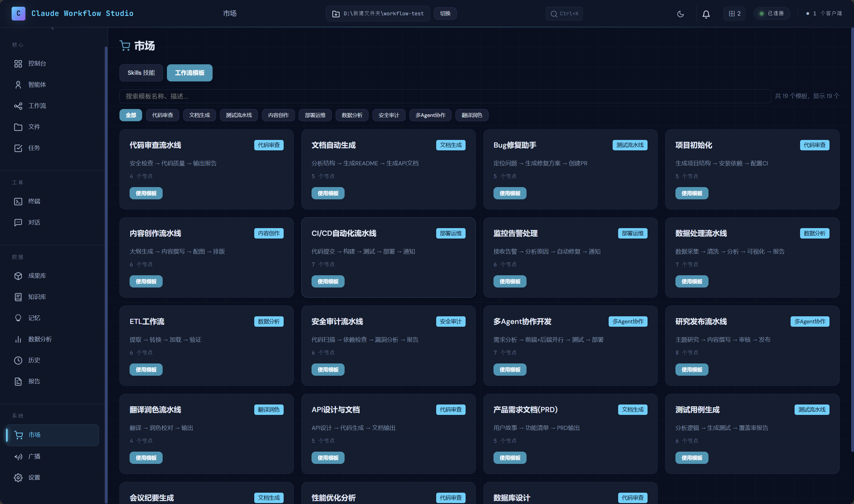The width and height of the screenshot is (854, 504).
Task: Use the 多Agent协作开发 template
Action: (x=509, y=370)
